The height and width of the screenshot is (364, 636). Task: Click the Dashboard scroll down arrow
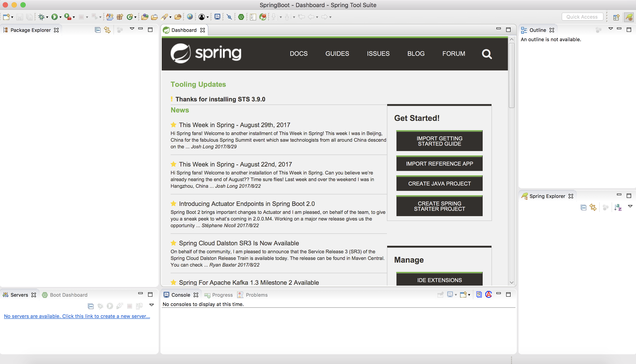pos(512,282)
